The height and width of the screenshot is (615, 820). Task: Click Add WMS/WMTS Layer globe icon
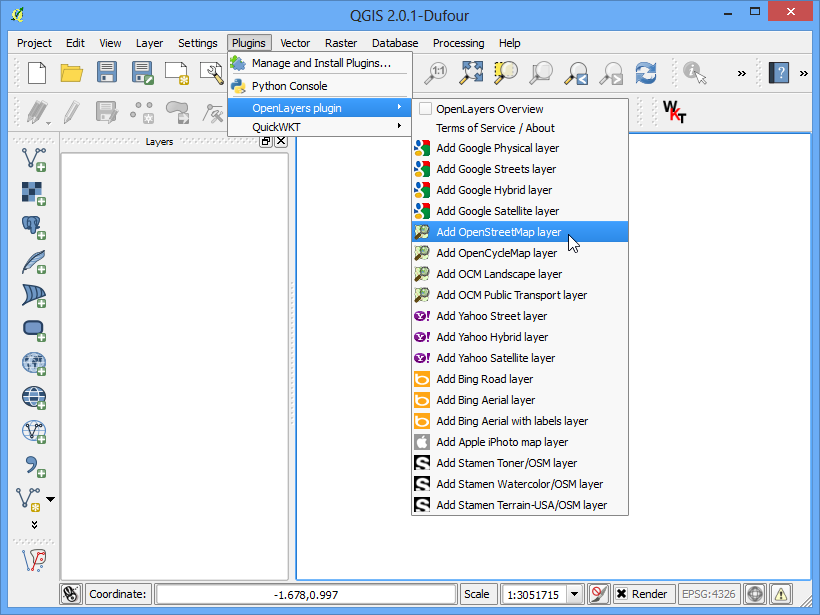[x=34, y=363]
